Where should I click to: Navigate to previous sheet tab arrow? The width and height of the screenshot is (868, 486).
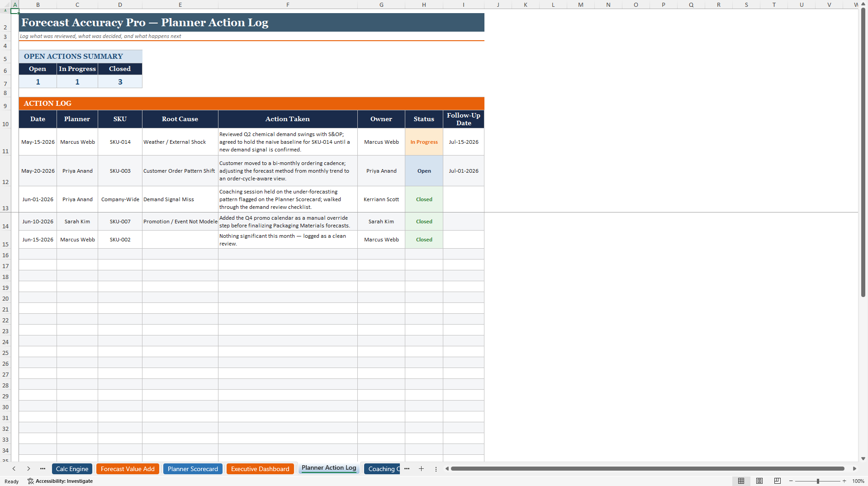[14, 469]
